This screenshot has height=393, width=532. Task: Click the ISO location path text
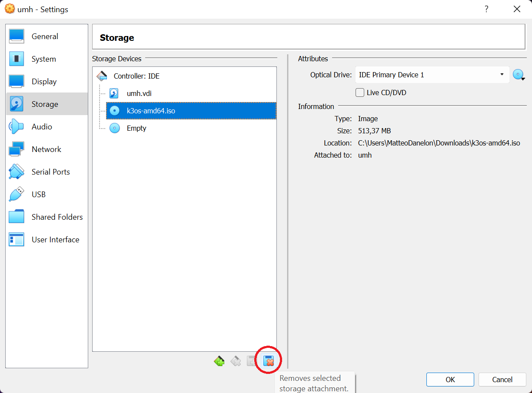coord(439,143)
